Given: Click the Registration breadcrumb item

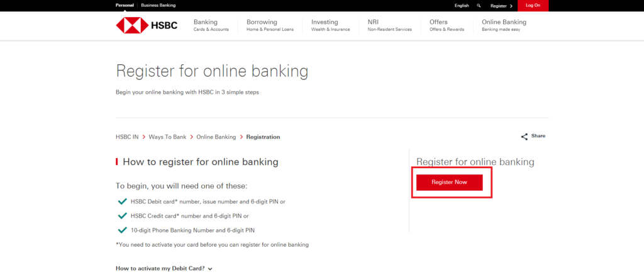Looking at the screenshot, I should tap(264, 137).
